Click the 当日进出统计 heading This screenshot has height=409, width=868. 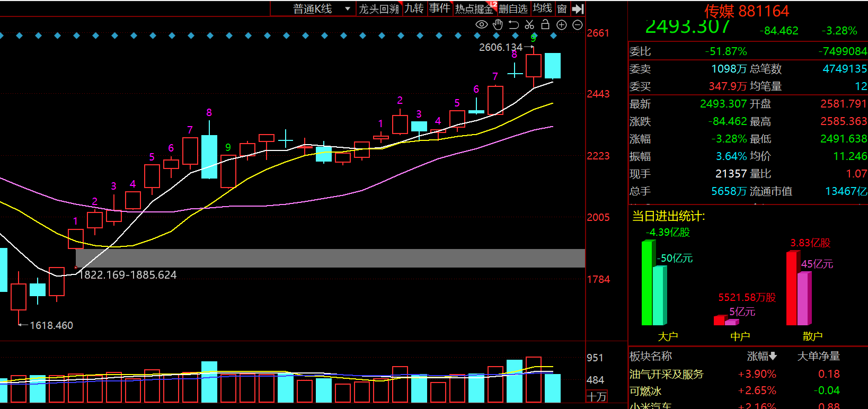669,216
